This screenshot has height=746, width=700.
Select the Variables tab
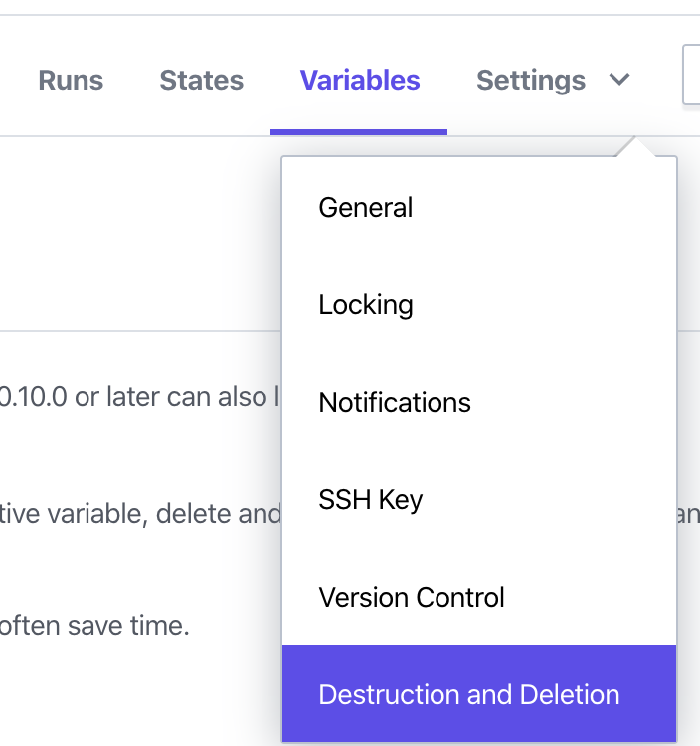click(x=360, y=81)
